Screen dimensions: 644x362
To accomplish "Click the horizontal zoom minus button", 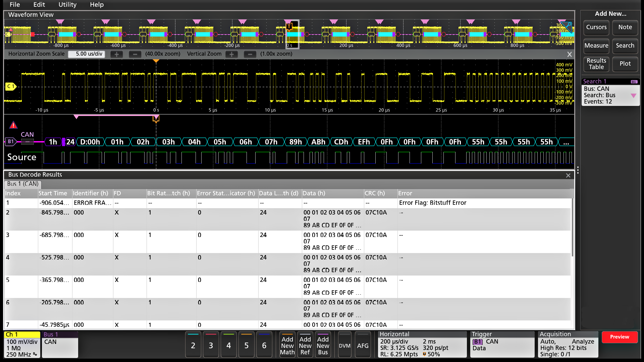I will [135, 54].
